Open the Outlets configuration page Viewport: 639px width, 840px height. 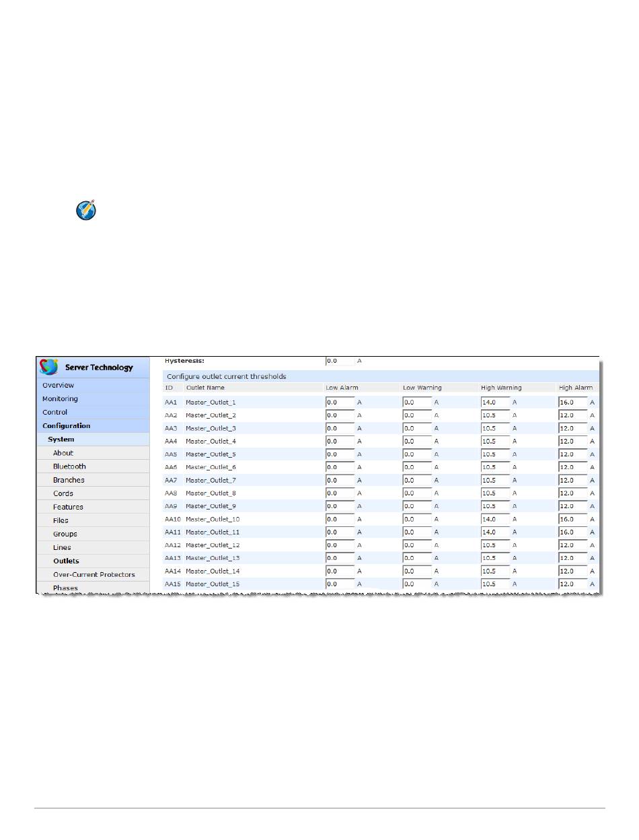(94, 561)
